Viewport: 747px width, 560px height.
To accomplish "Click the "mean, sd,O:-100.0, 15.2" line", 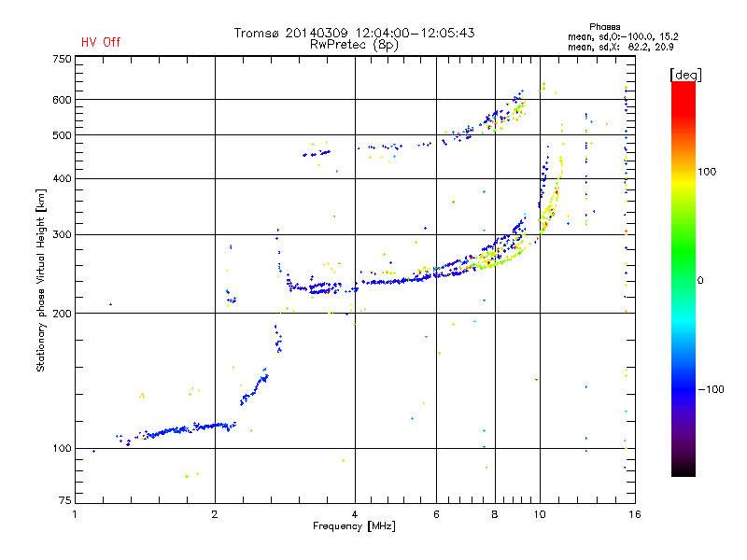I will coord(623,36).
